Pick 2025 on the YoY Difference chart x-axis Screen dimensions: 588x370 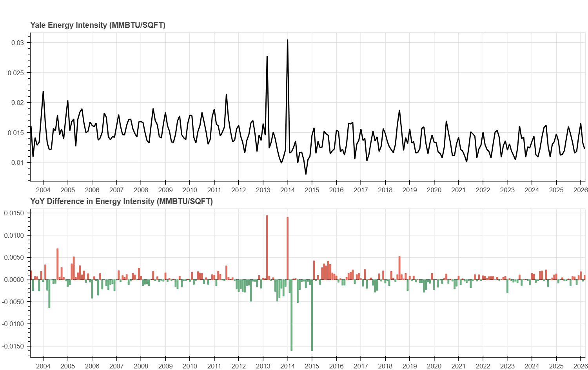tap(556, 366)
